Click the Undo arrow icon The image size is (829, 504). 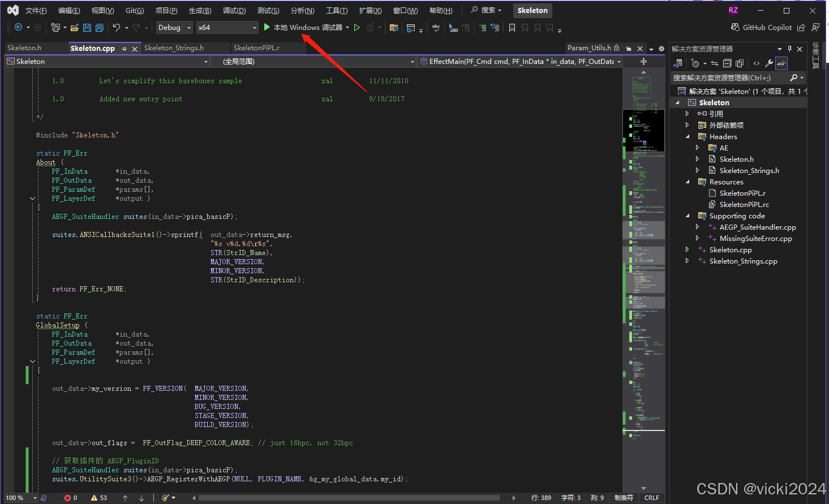(x=117, y=27)
